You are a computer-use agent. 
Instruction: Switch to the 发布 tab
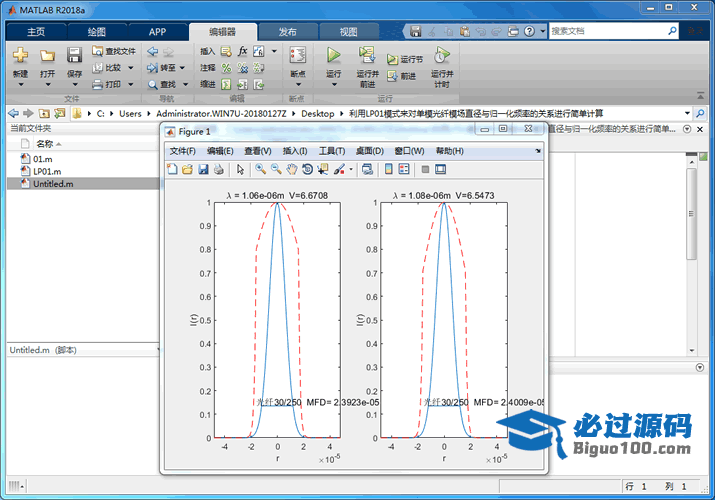coord(288,31)
